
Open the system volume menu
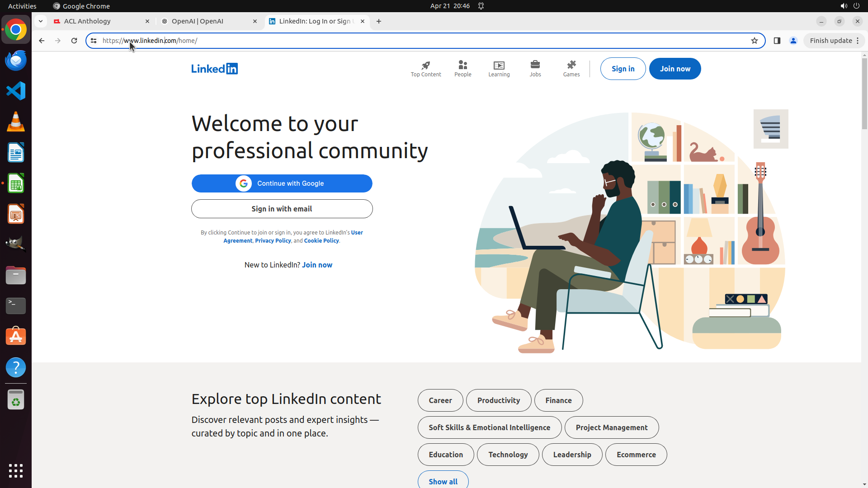click(844, 6)
